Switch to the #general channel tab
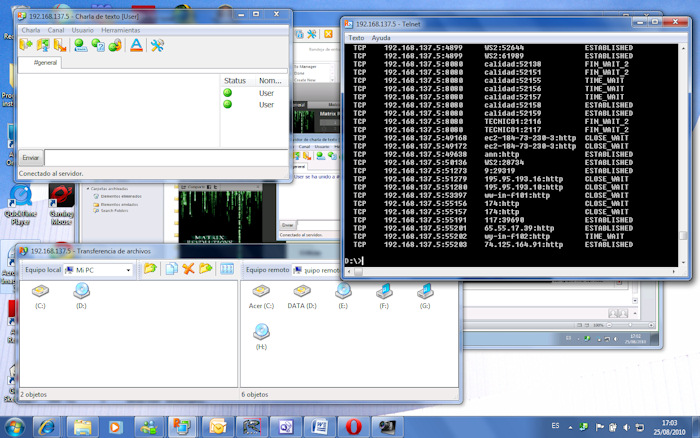This screenshot has height=438, width=700. (x=47, y=63)
